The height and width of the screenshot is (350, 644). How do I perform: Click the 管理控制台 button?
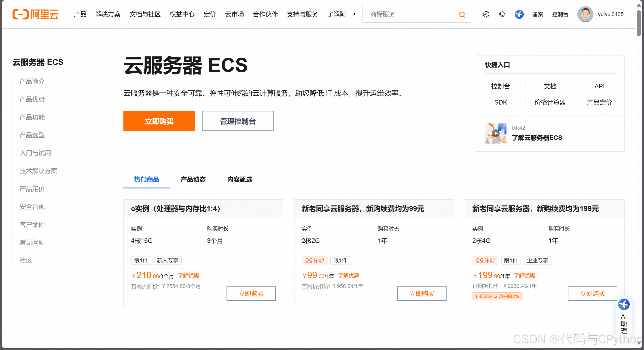pos(238,121)
